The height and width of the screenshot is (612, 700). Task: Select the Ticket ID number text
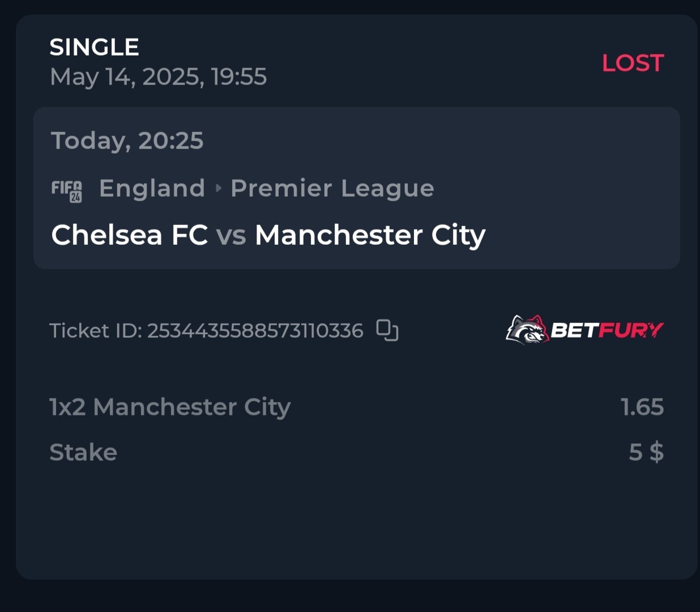click(x=255, y=330)
